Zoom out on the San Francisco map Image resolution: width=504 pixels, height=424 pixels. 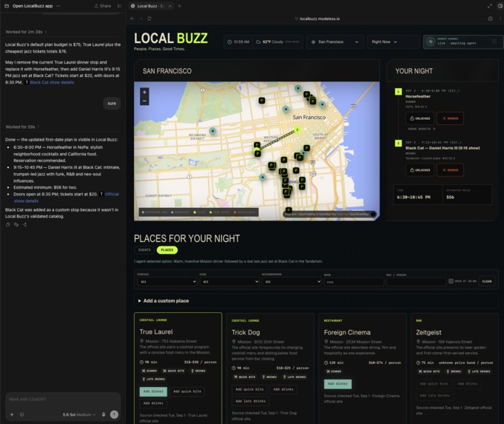[144, 101]
